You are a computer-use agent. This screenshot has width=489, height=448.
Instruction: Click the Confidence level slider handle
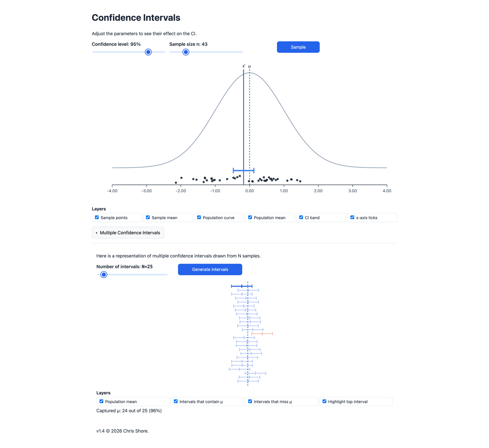tap(148, 52)
